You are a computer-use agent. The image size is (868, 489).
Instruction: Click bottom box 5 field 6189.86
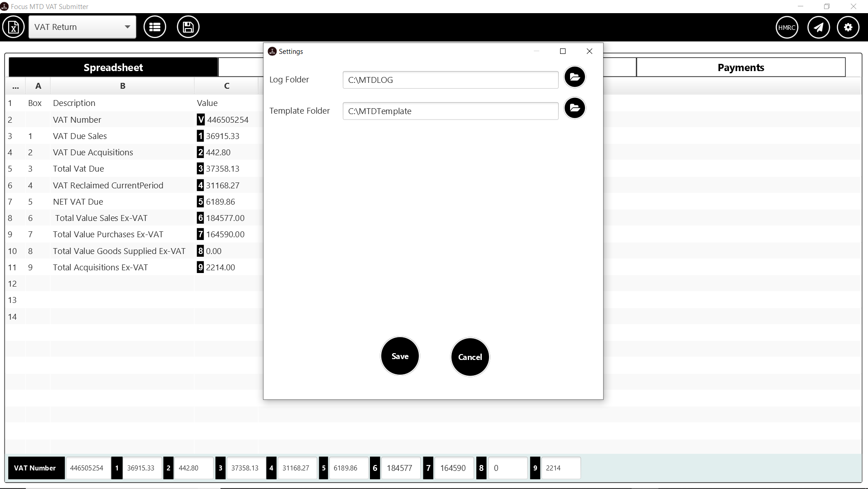coord(349,468)
